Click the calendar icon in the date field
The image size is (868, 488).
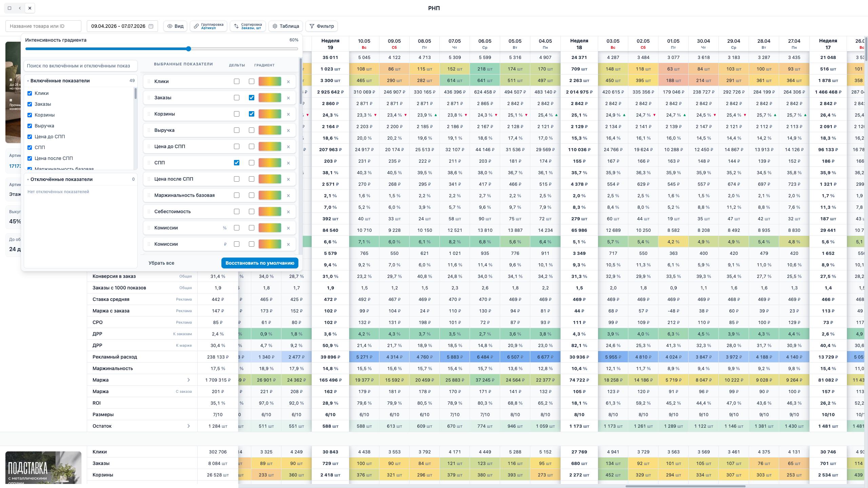pos(151,26)
